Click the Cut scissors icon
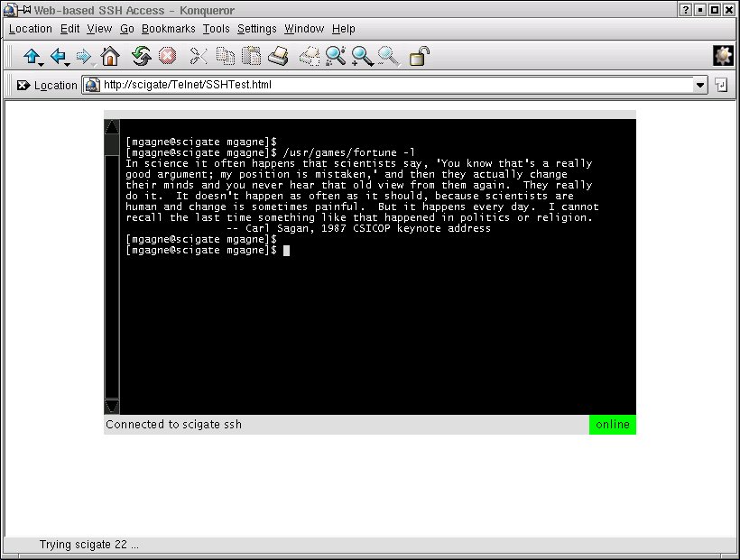 click(x=199, y=57)
